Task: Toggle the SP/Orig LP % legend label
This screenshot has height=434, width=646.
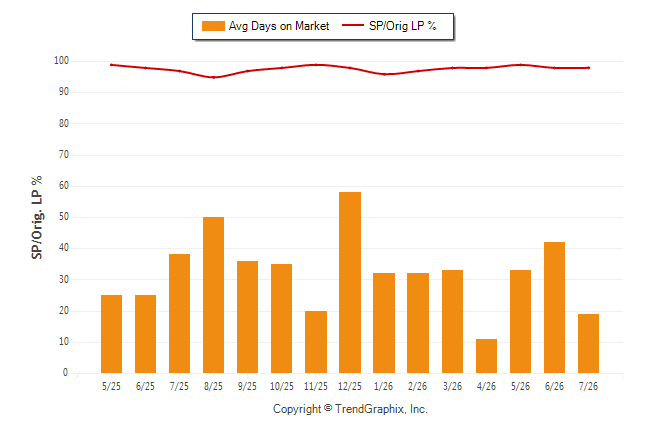Action: click(403, 26)
